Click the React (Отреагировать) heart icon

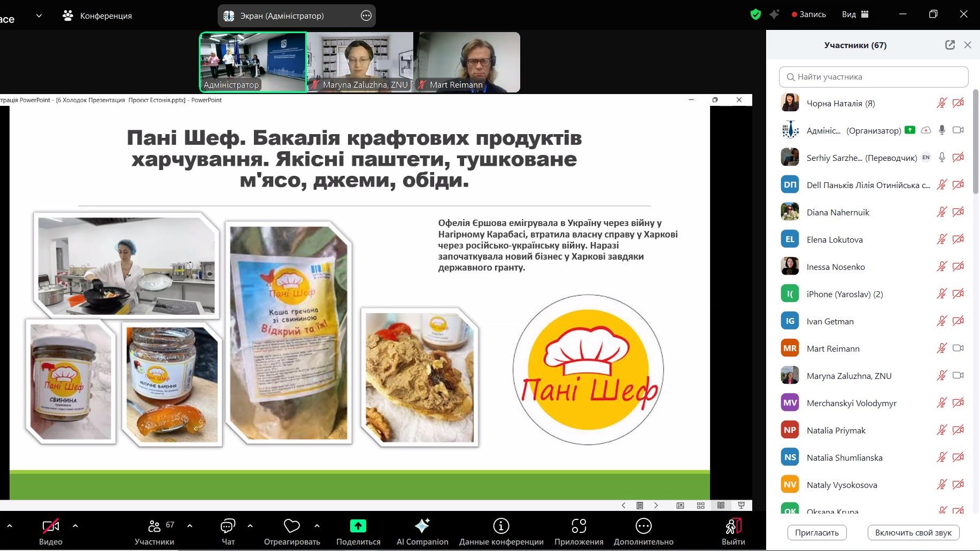tap(292, 526)
